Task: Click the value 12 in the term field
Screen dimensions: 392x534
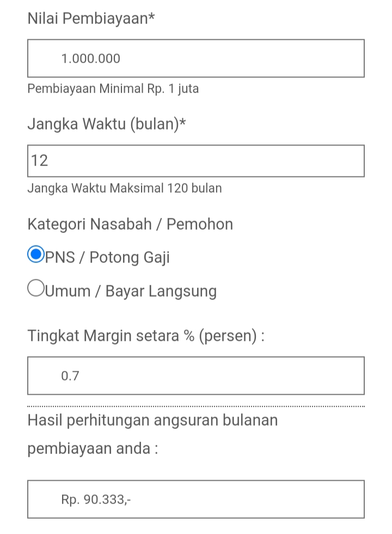Action: [x=40, y=161]
